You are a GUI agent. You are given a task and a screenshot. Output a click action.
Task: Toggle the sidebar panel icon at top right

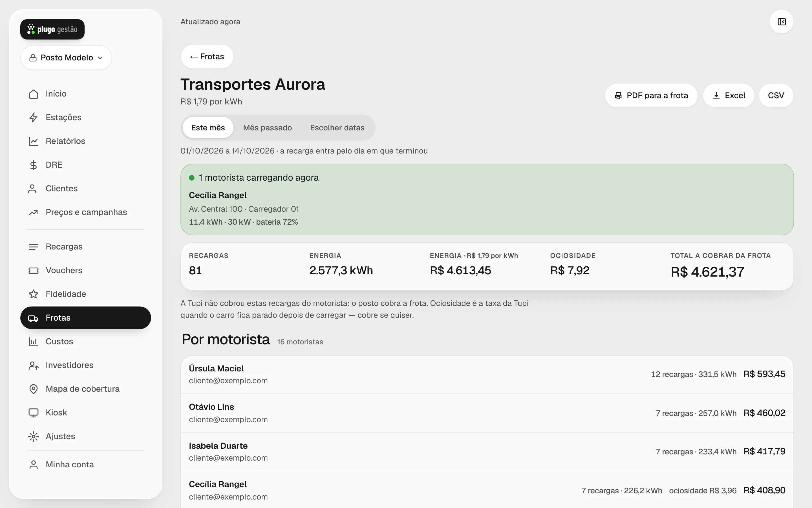coord(782,22)
